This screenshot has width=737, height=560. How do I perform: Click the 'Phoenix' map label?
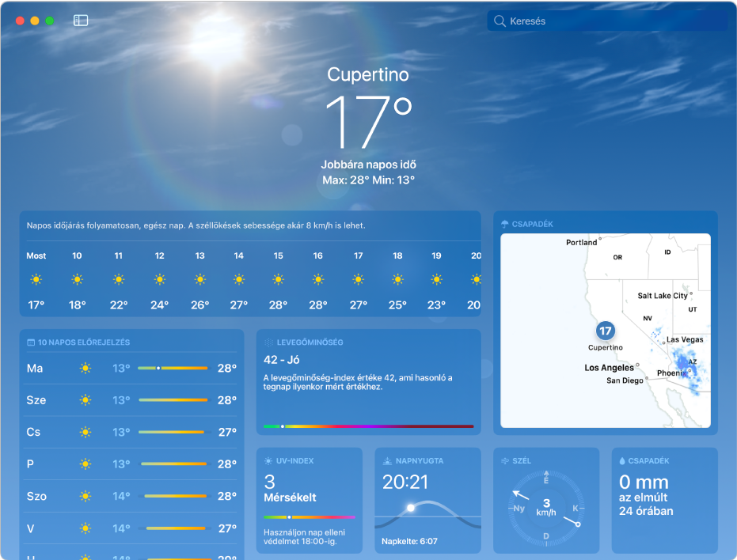pyautogui.click(x=671, y=373)
